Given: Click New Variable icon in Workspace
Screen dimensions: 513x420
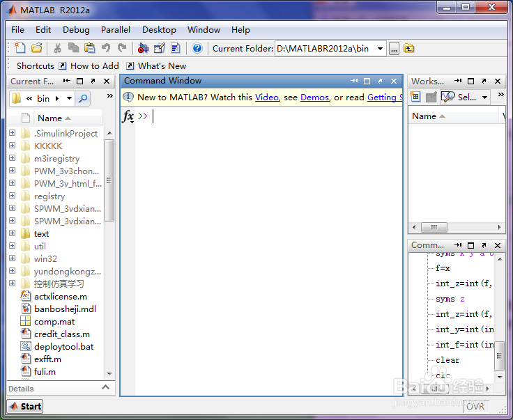Looking at the screenshot, I should coord(415,97).
